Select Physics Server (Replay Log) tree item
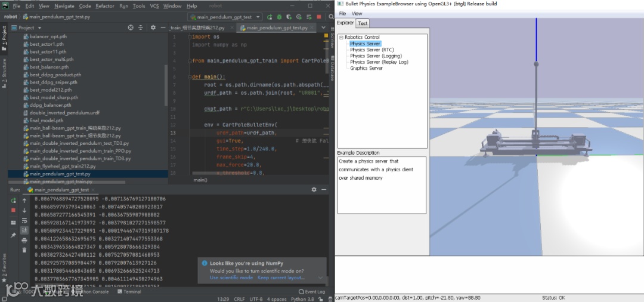 pyautogui.click(x=379, y=62)
